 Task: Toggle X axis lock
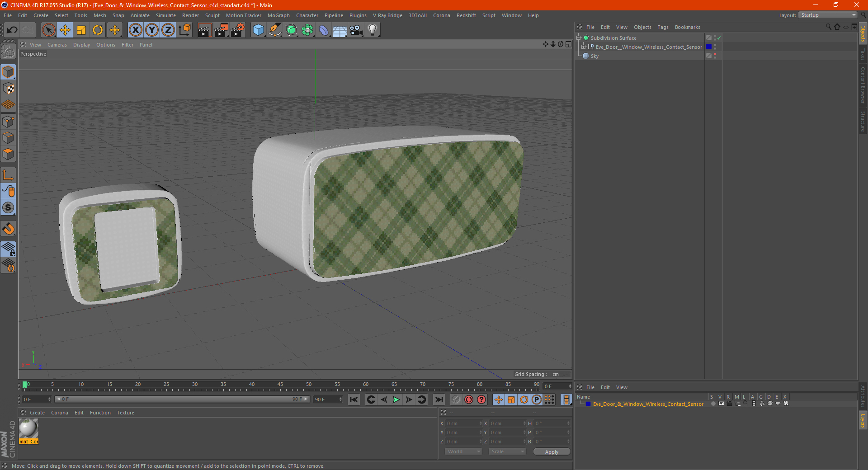pos(135,30)
